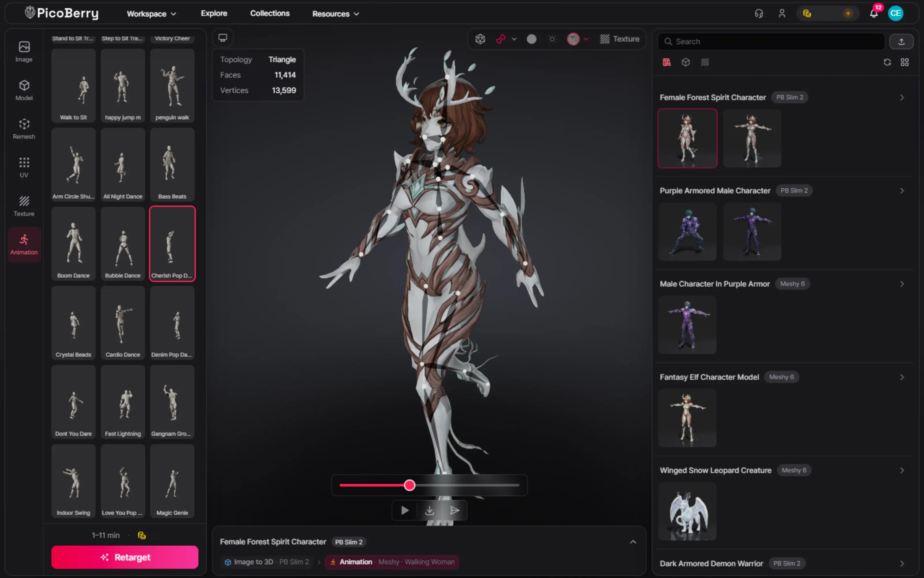
Task: Expand Winged Snow Leopard Creature row
Action: point(902,470)
